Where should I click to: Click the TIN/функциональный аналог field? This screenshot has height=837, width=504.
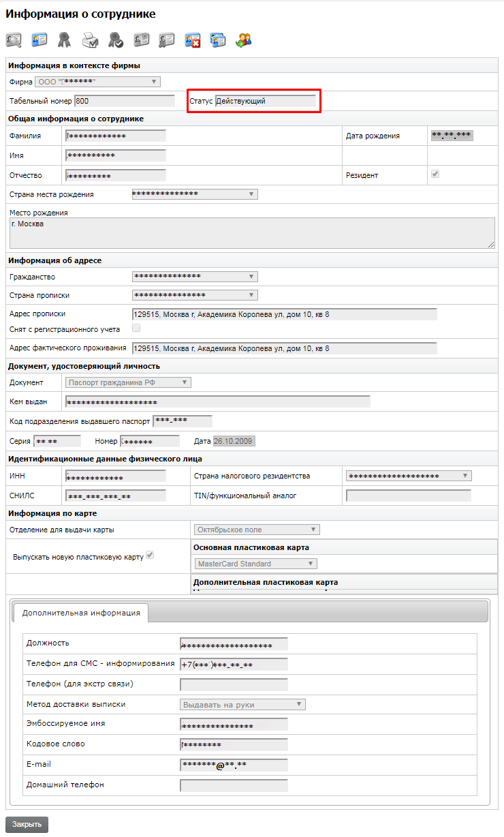pyautogui.click(x=409, y=496)
